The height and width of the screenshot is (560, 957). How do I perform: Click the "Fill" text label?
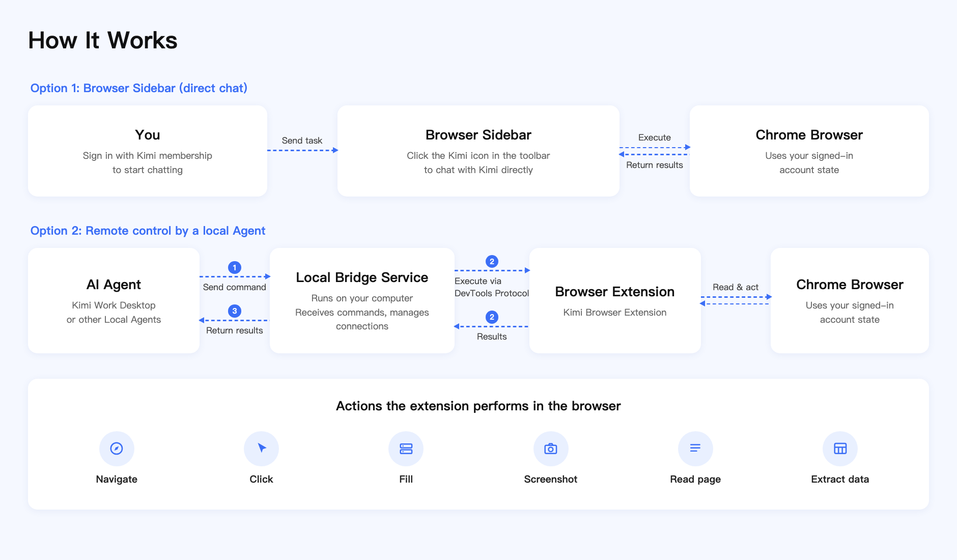[406, 479]
